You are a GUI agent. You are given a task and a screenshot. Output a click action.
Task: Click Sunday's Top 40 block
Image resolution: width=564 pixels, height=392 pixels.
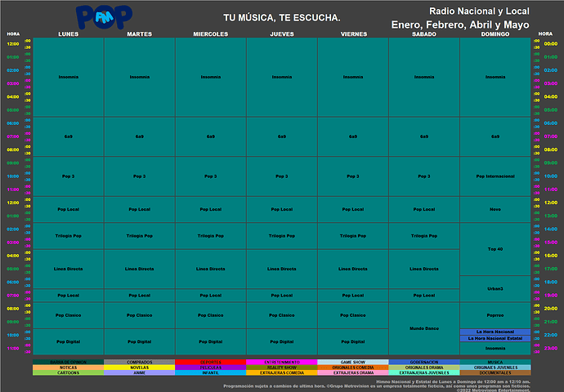tap(495, 249)
